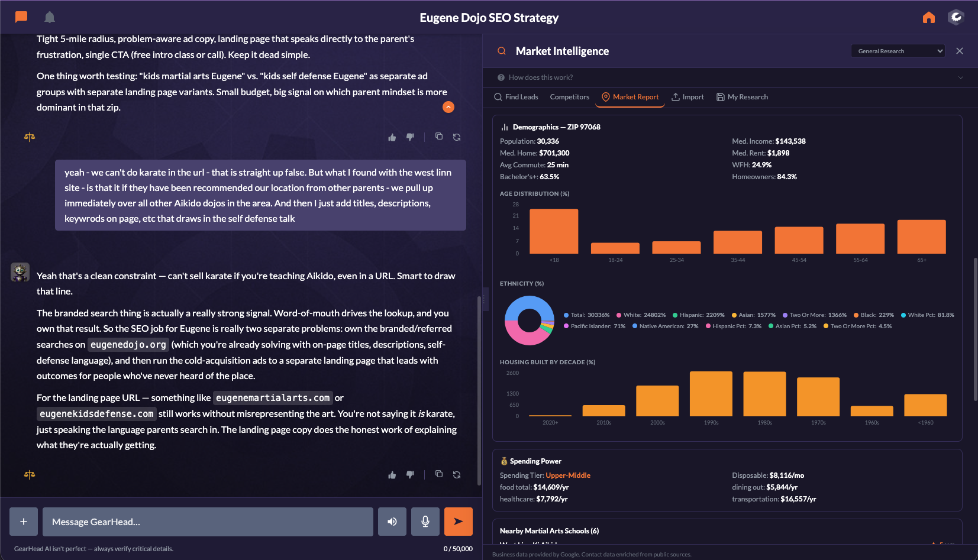This screenshot has height=560, width=978.
Task: Click the 65+ age distribution bar
Action: tap(922, 237)
